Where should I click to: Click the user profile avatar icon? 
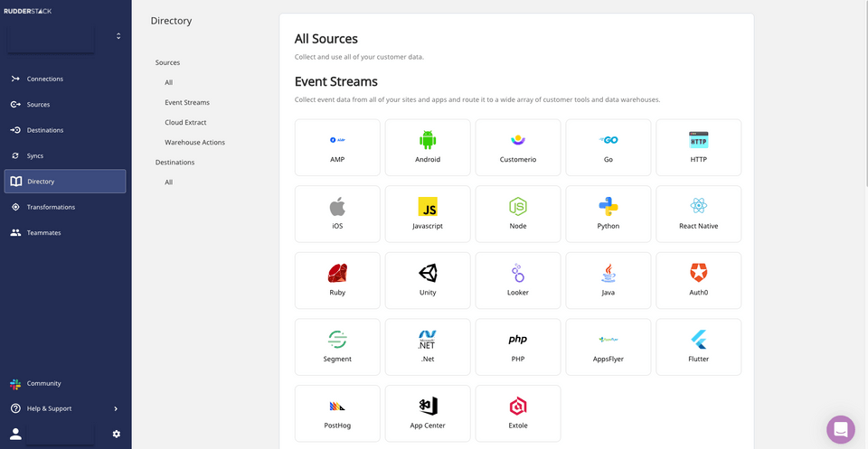tap(15, 434)
